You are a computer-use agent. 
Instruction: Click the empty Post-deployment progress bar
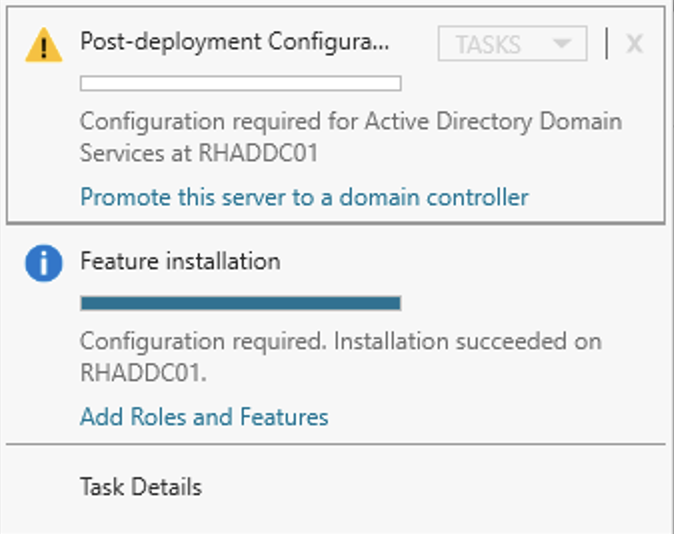[241, 83]
